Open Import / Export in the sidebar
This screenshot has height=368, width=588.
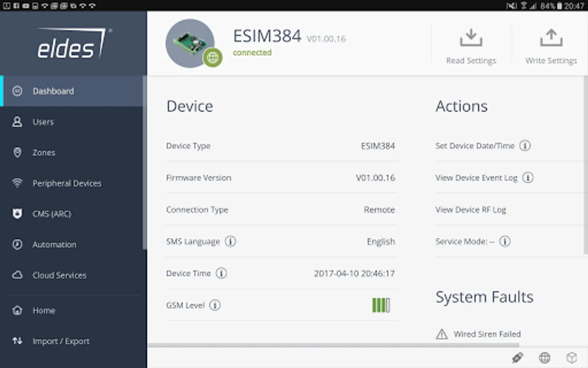coord(73,341)
